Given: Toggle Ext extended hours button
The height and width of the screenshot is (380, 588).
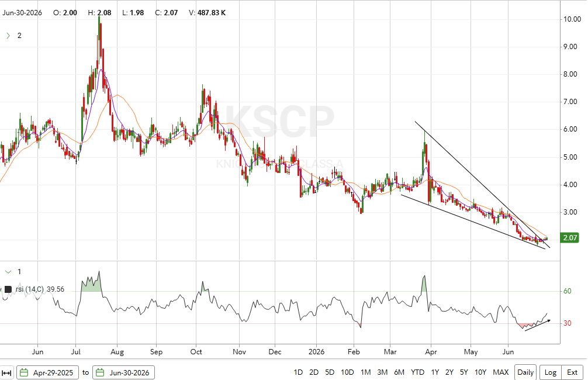Looking at the screenshot, I should (572, 372).
